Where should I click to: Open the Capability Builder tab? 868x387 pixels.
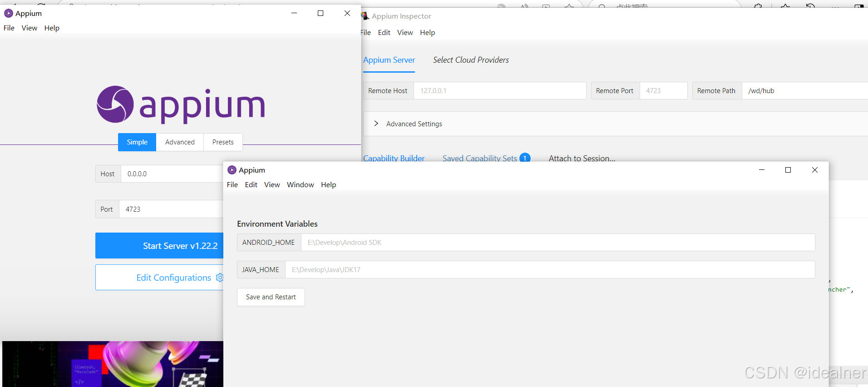point(394,158)
